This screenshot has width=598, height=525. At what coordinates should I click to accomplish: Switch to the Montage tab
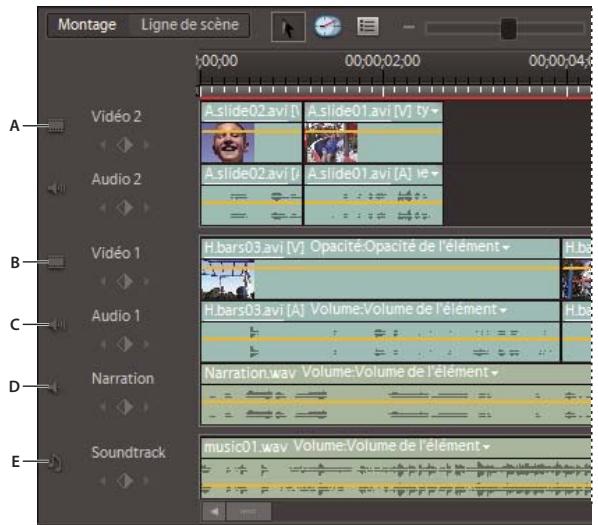tap(87, 25)
